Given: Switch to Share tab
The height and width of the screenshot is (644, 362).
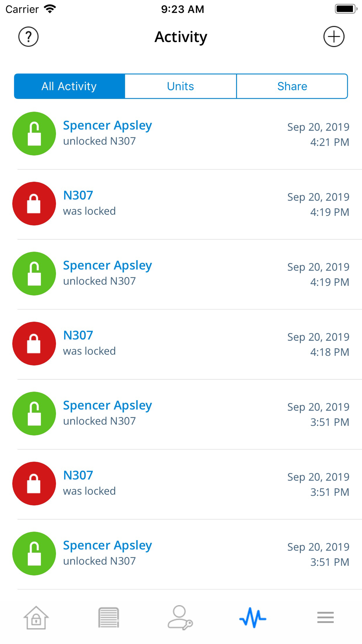Looking at the screenshot, I should point(292,86).
